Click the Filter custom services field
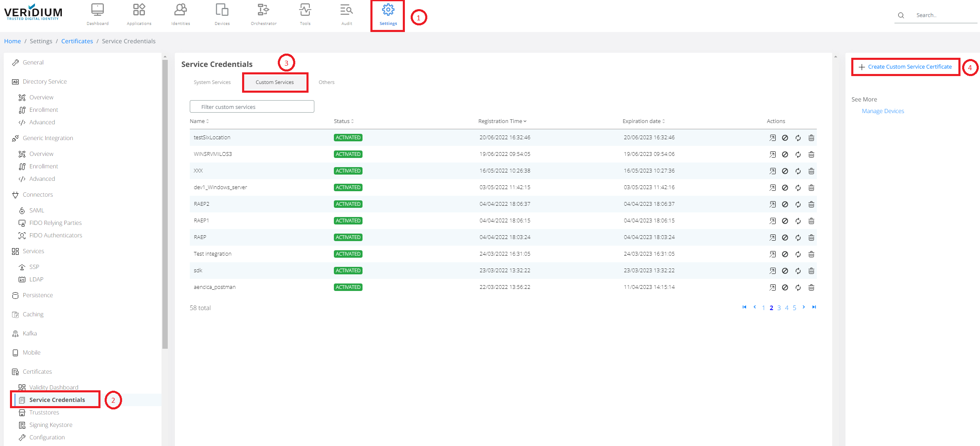Image resolution: width=980 pixels, height=446 pixels. (252, 107)
